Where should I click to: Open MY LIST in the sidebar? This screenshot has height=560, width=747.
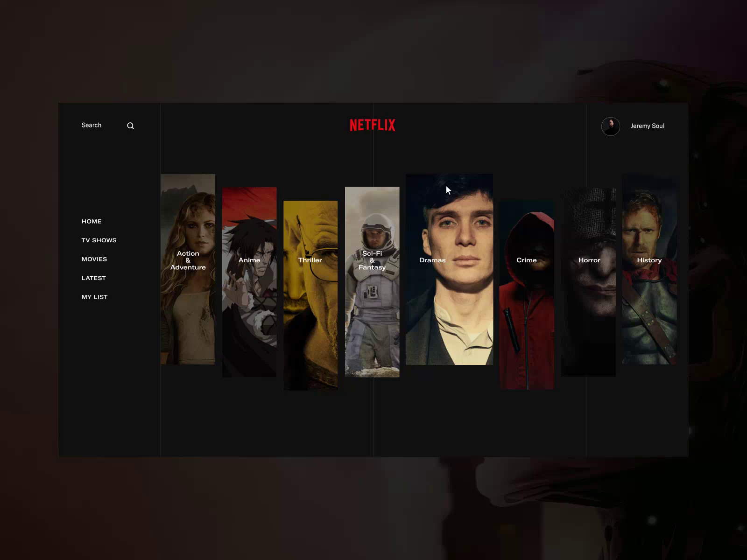click(x=95, y=297)
